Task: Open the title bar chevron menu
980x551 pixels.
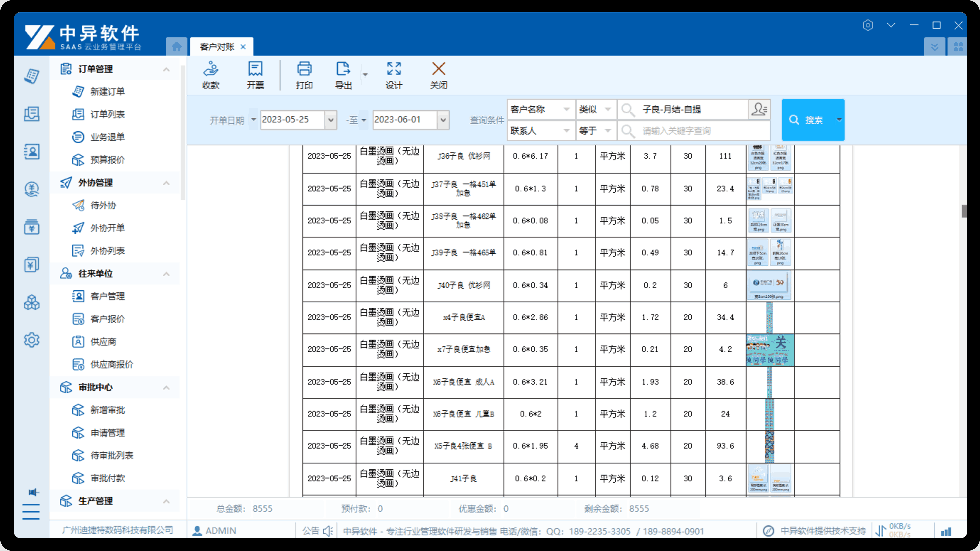Action: pyautogui.click(x=891, y=25)
